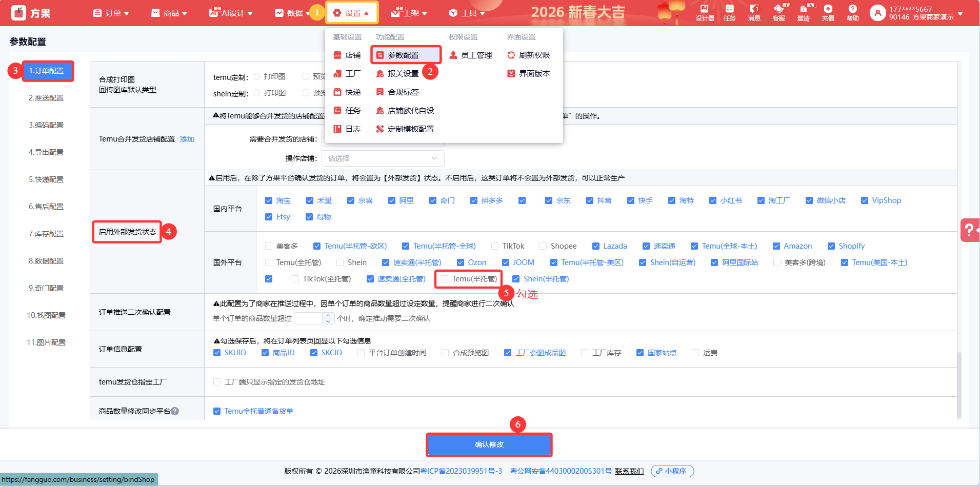Expand the 订单 top menu
This screenshot has width=980, height=487.
point(111,13)
